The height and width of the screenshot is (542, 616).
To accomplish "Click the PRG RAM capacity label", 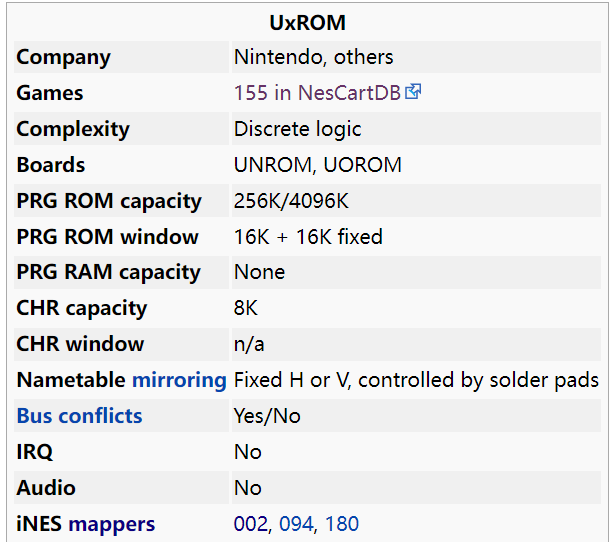I will tap(108, 272).
